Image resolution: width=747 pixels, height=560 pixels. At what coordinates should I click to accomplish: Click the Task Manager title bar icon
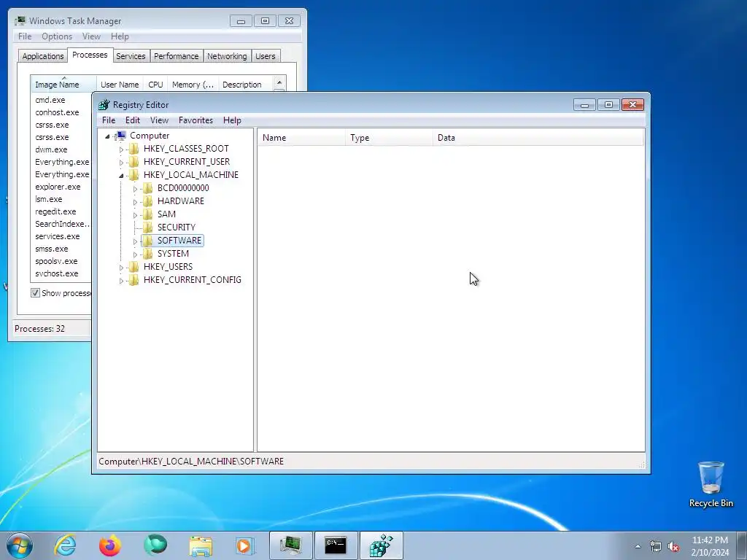(x=20, y=21)
